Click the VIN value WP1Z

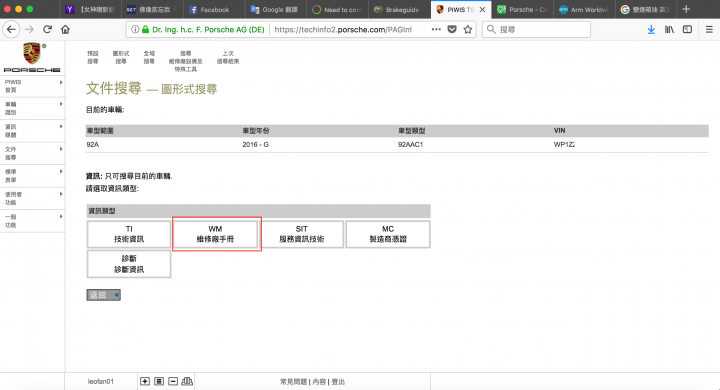pos(564,144)
